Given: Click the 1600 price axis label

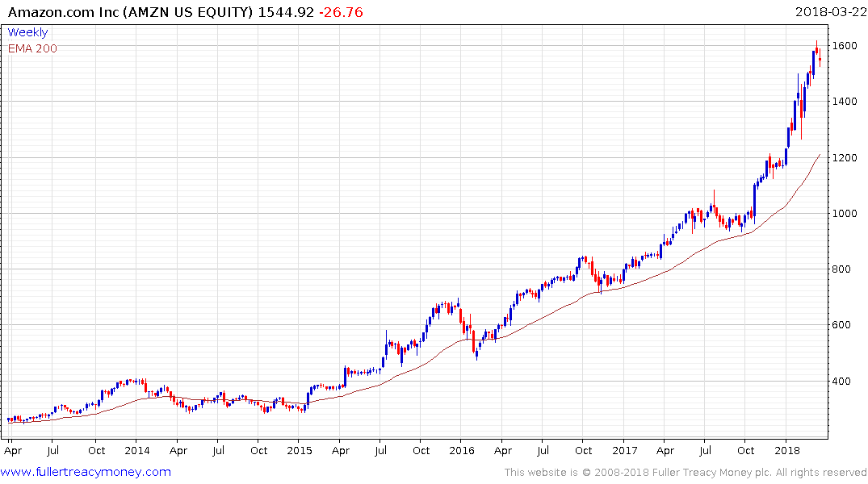Looking at the screenshot, I should (845, 45).
